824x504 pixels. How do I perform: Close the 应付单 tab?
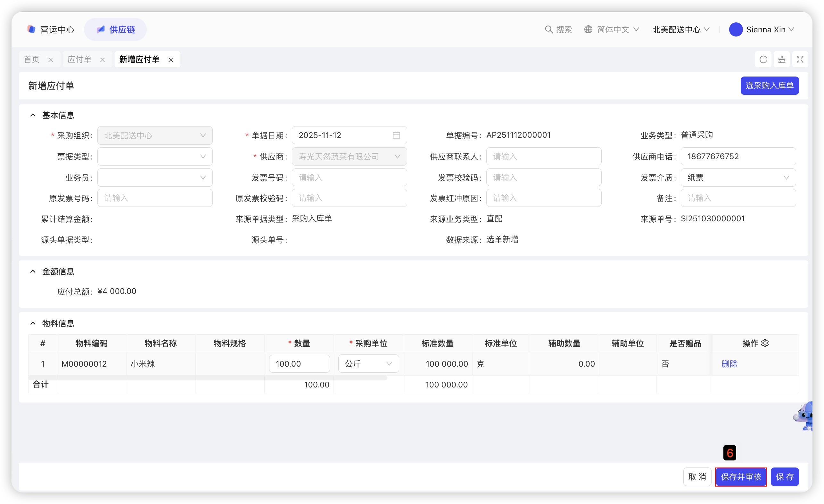pos(102,60)
